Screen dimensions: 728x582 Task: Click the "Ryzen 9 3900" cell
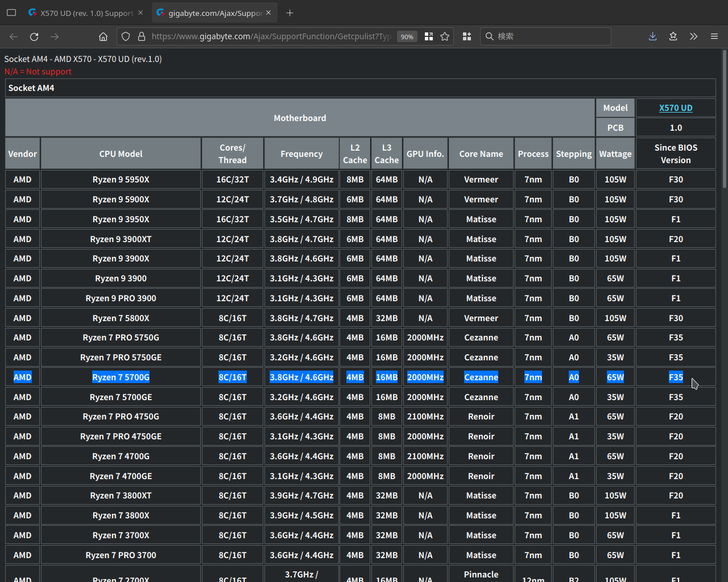(x=121, y=278)
